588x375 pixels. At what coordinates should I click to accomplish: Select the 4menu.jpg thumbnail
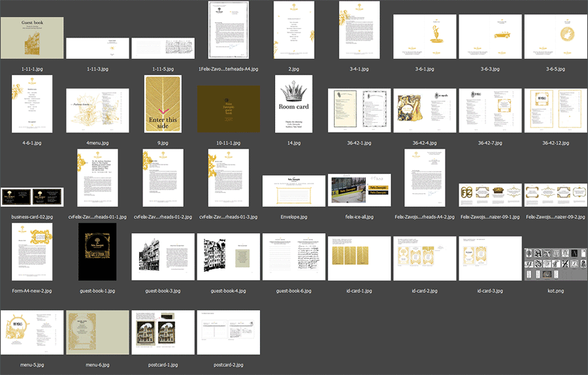97,110
